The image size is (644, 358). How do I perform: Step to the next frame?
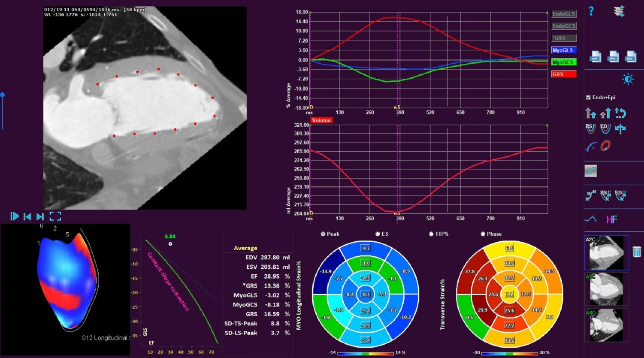(x=40, y=216)
